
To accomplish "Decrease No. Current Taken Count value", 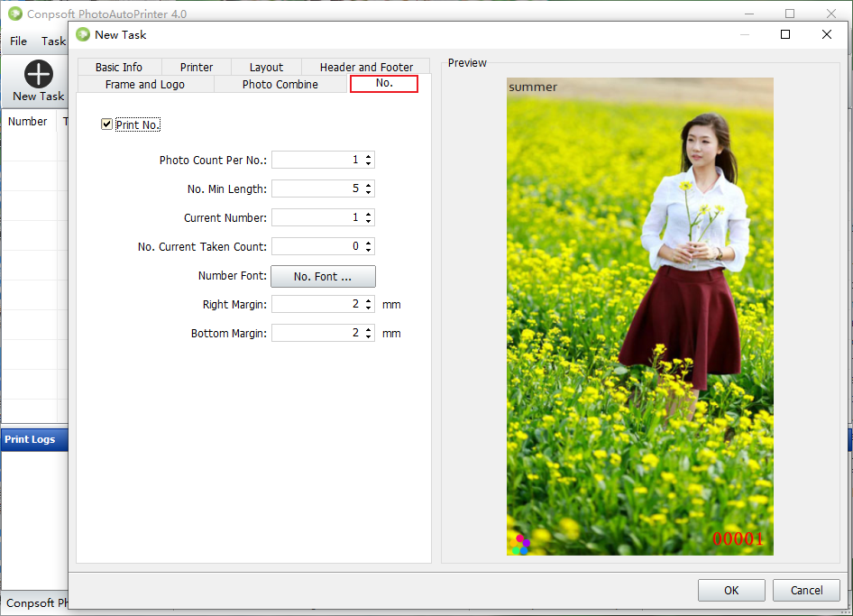I will click(x=368, y=250).
